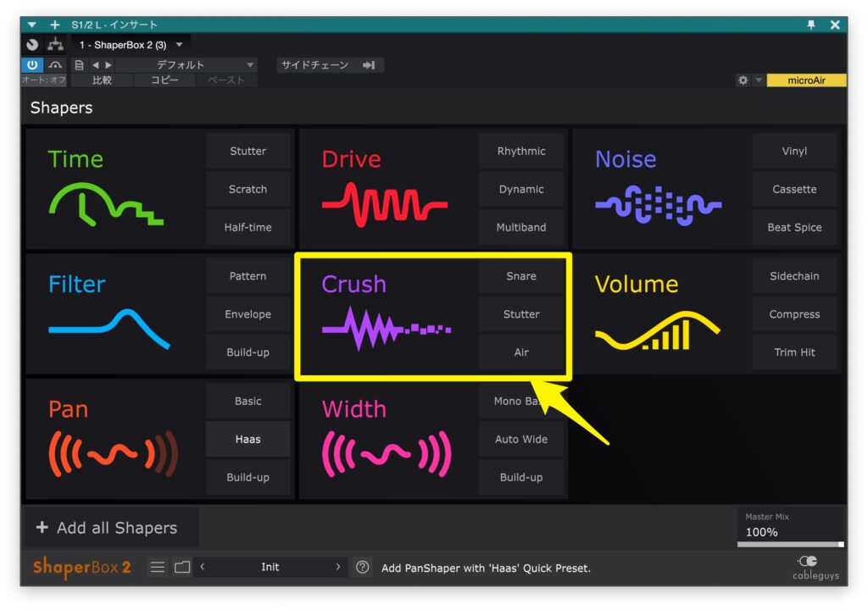This screenshot has height=610, width=868.
Task: Add the Filter shaper via its blue curve
Action: (x=108, y=329)
